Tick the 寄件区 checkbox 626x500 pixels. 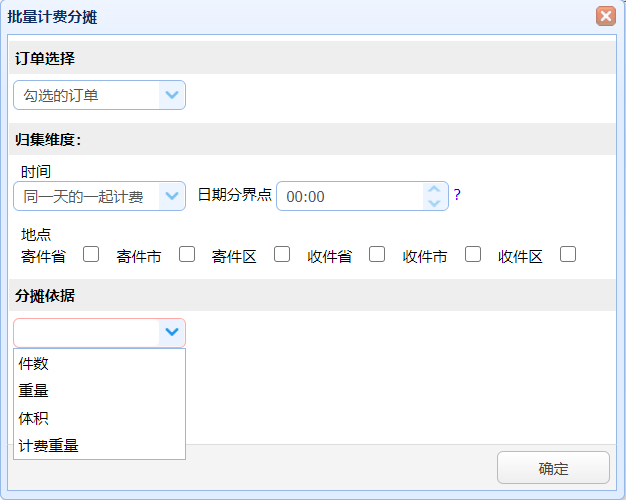tap(282, 254)
